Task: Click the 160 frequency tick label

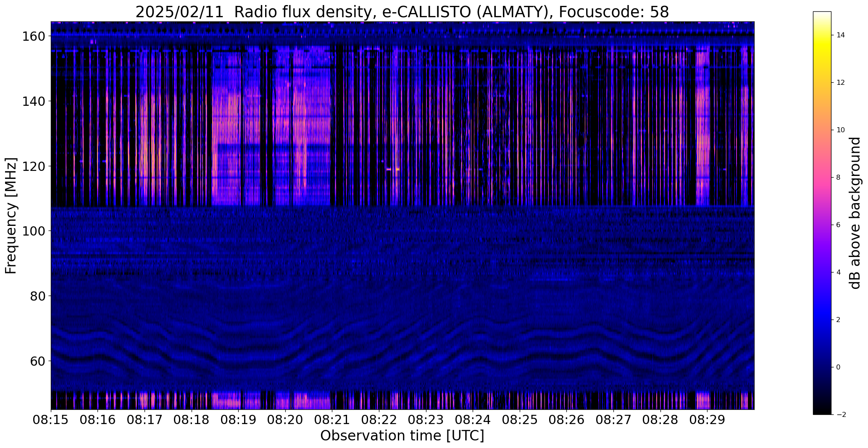Action: (34, 37)
